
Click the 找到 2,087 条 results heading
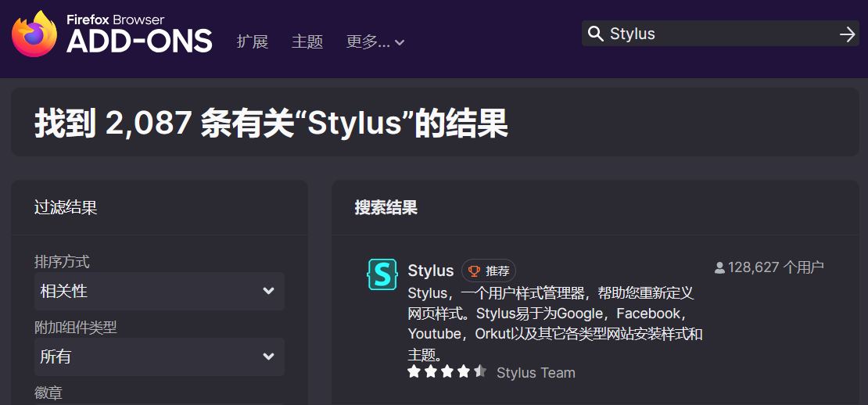point(271,122)
